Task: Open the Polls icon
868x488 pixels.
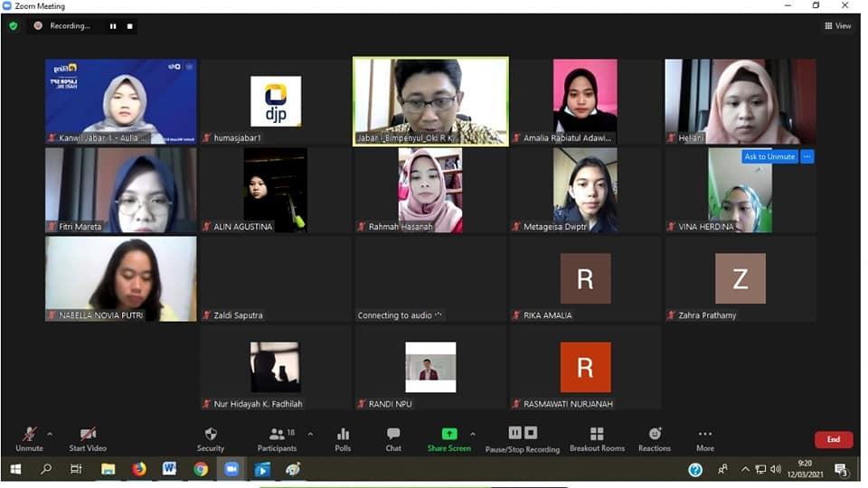Action: (343, 435)
